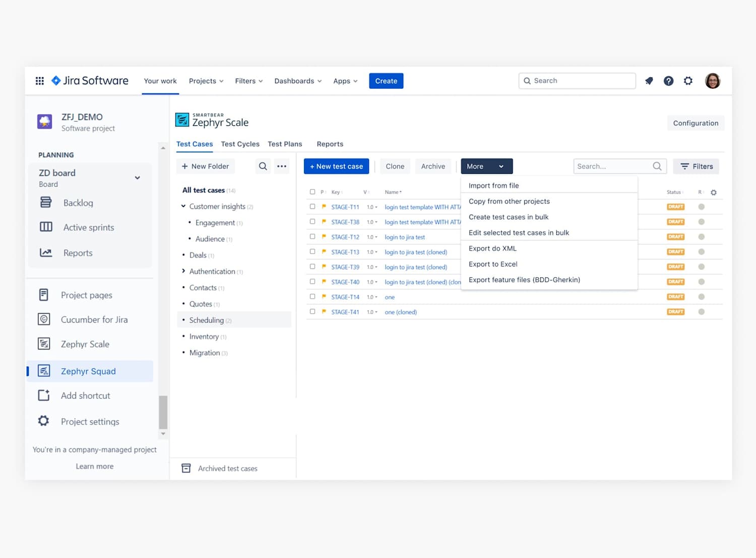
Task: Click the sidebar vertical scrollbar thumb
Action: (163, 412)
